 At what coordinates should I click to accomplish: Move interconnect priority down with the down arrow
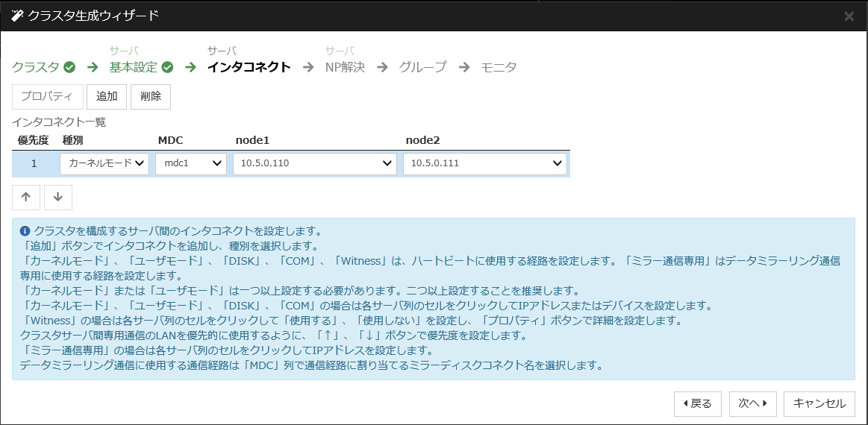coord(58,197)
